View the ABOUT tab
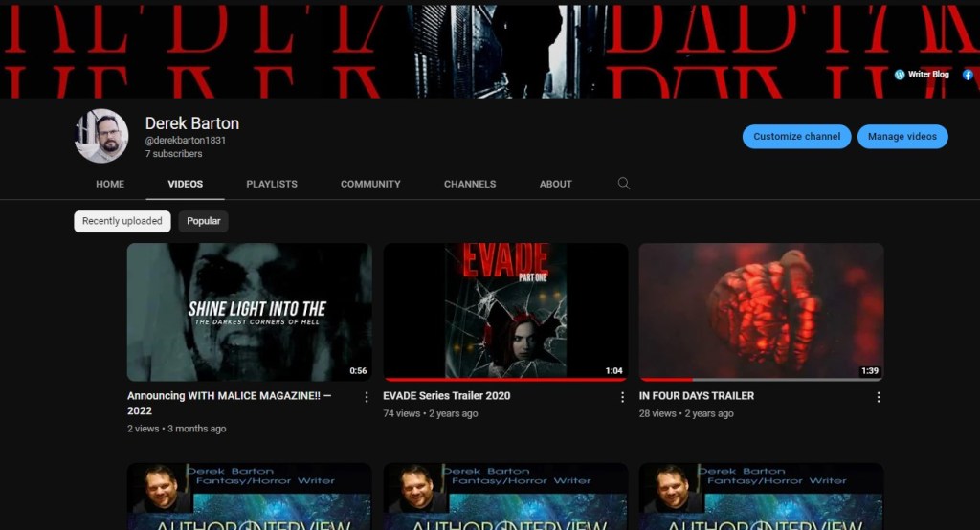This screenshot has height=530, width=980. point(555,184)
